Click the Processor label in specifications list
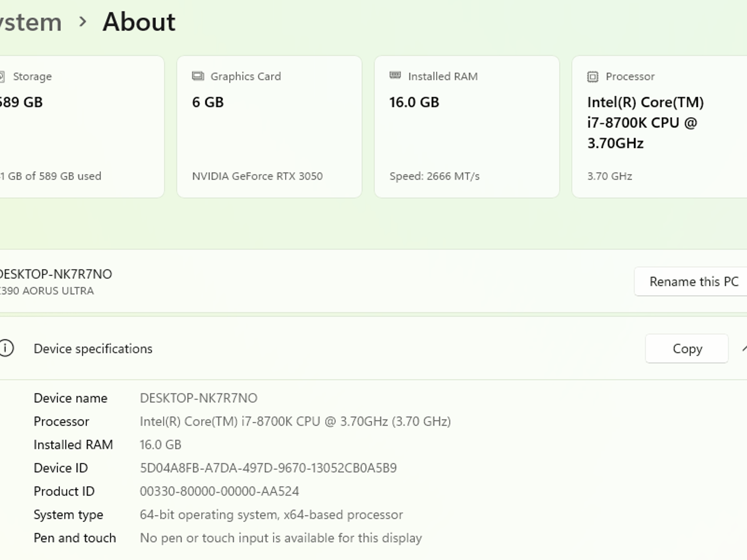Viewport: 747px width, 560px height. point(61,421)
